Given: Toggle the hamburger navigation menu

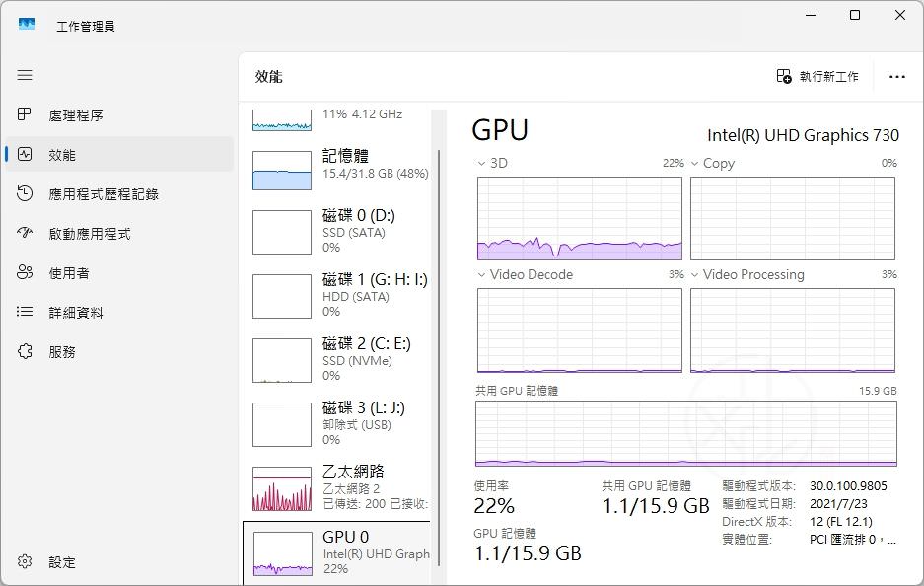Looking at the screenshot, I should (x=25, y=75).
